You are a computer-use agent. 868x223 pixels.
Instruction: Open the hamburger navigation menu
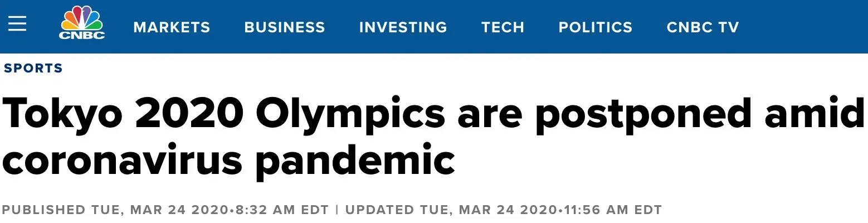point(17,24)
